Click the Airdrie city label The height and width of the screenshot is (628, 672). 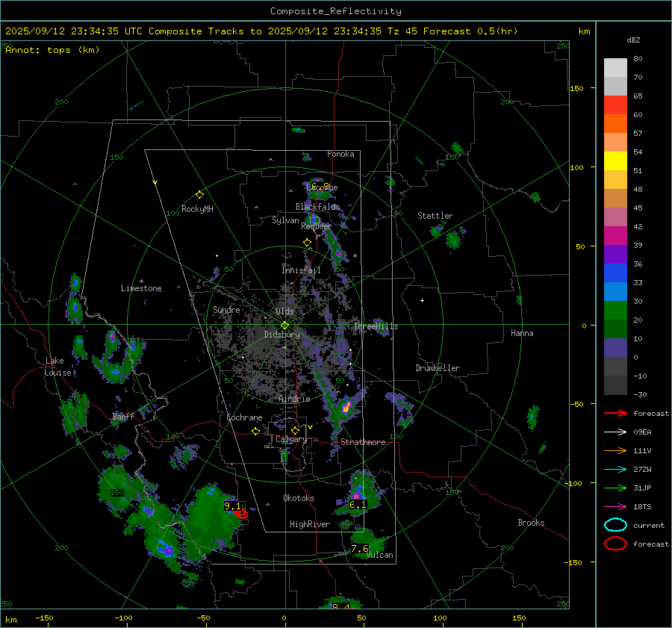pyautogui.click(x=294, y=399)
